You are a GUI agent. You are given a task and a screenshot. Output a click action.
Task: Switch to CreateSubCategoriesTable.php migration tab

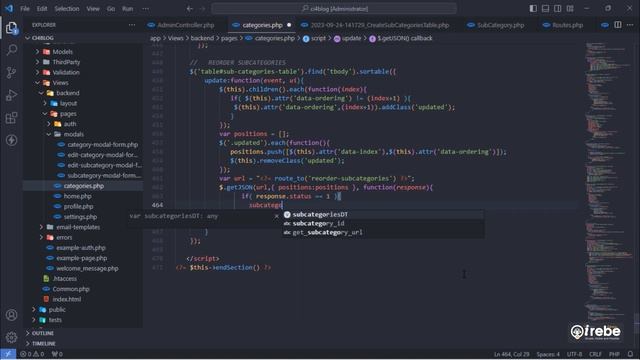(x=375, y=25)
